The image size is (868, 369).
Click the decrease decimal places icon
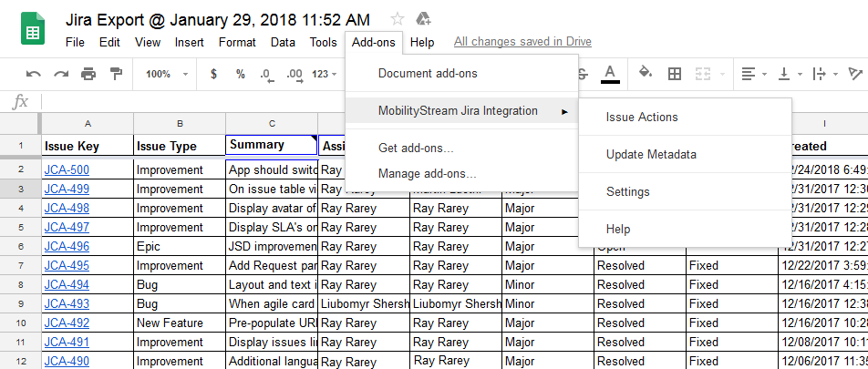[266, 74]
